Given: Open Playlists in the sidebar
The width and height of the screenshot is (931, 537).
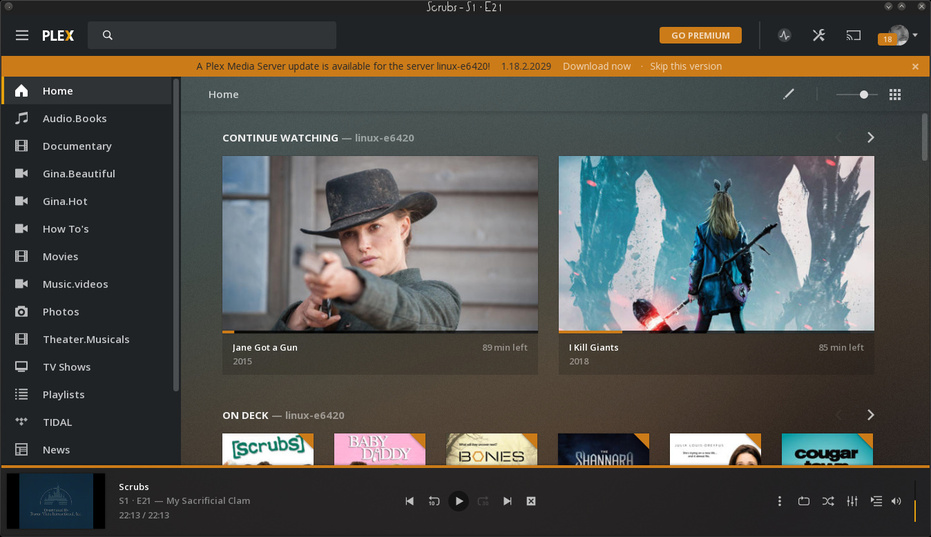Looking at the screenshot, I should (87, 394).
